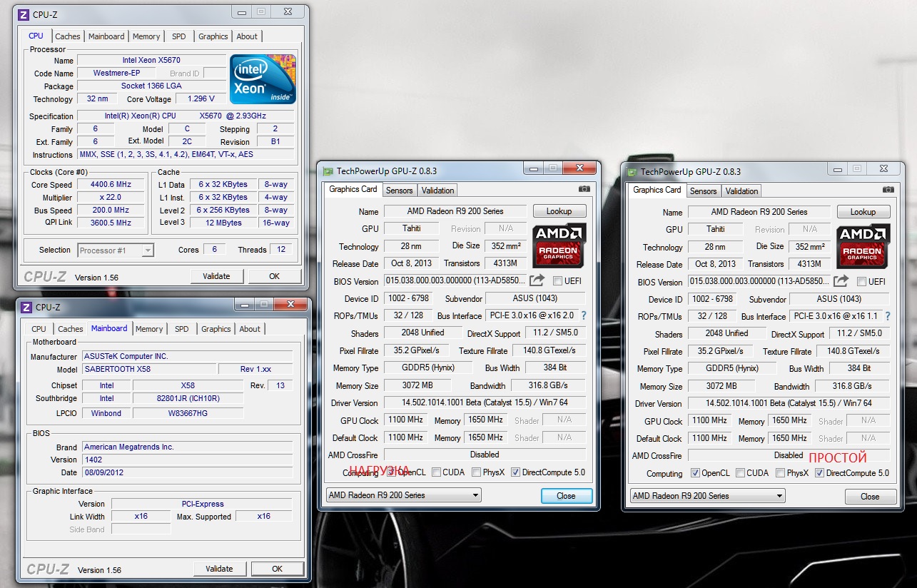Select Memory tab in lower CPU-Z window

pyautogui.click(x=149, y=329)
